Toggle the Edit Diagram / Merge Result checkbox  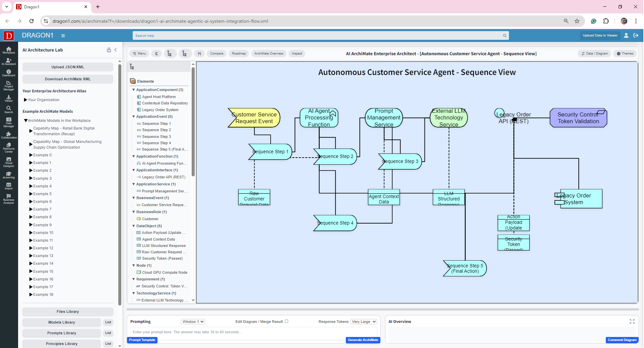click(x=286, y=321)
